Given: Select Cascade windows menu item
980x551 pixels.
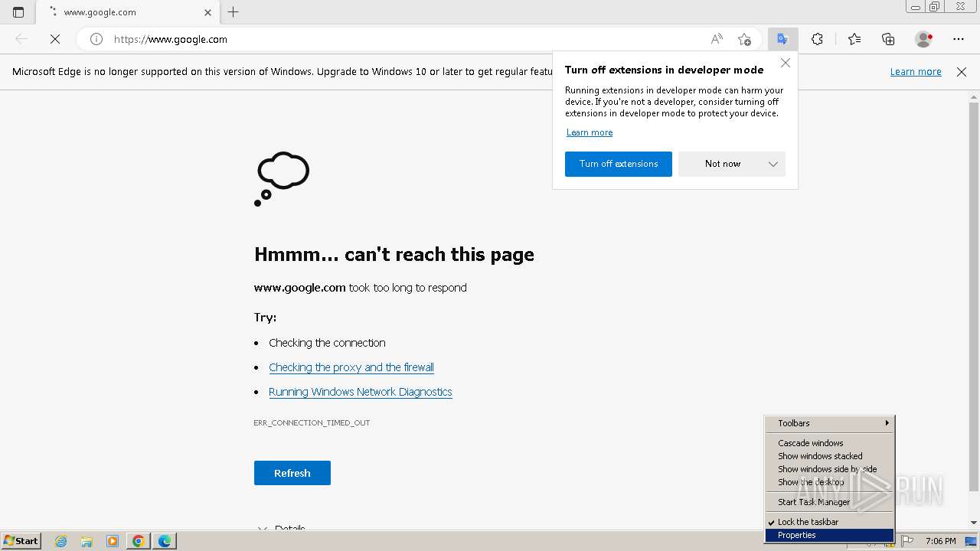Looking at the screenshot, I should click(x=830, y=443).
